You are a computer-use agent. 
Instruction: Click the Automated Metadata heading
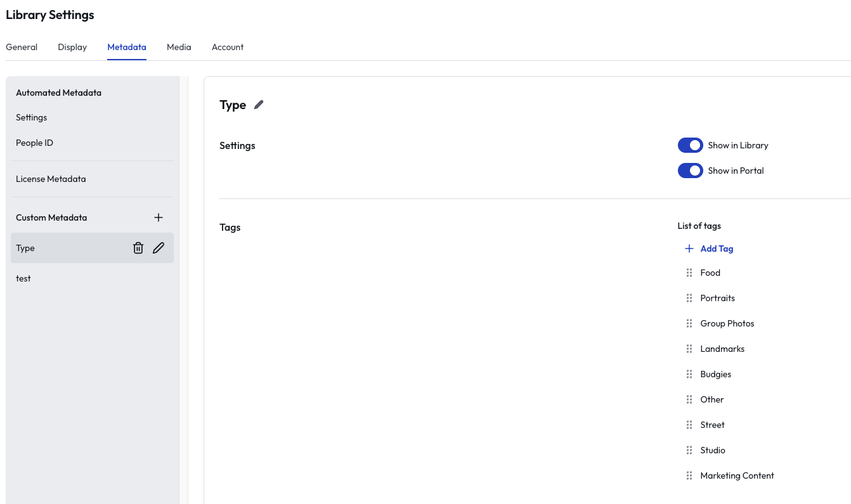click(58, 93)
